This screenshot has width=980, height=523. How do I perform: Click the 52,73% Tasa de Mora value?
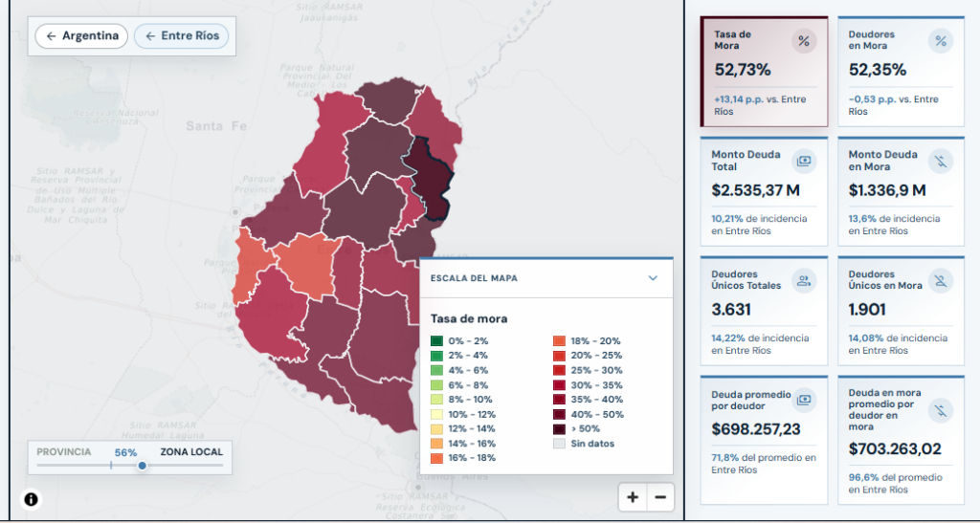[x=743, y=70]
